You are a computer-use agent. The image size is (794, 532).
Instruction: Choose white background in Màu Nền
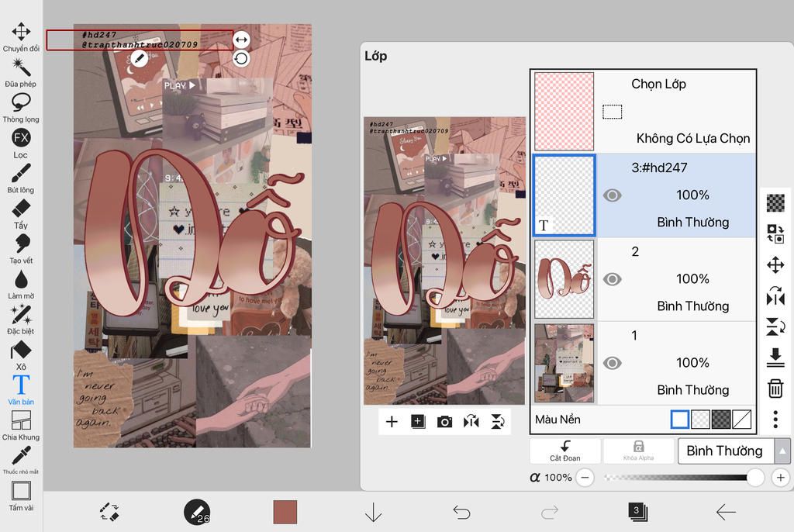(x=679, y=420)
